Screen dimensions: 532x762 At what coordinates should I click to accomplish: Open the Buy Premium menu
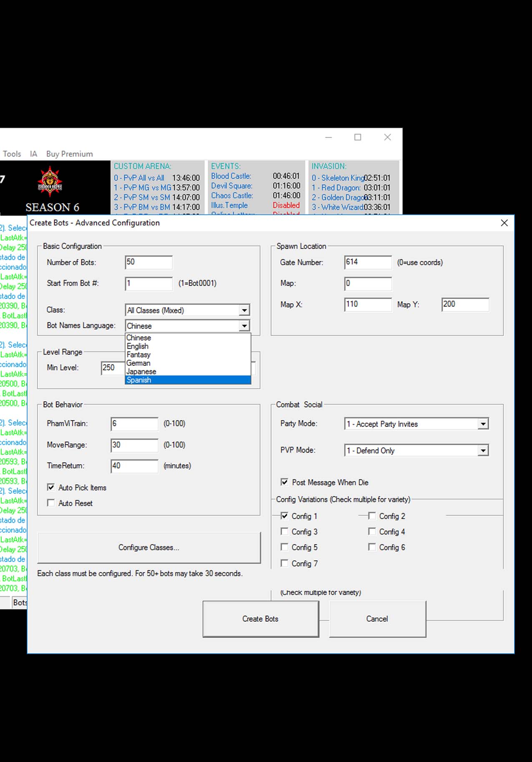coord(69,154)
